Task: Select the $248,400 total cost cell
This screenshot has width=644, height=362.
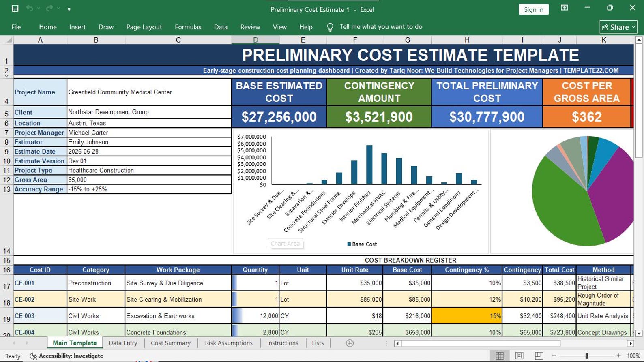Action: click(x=560, y=316)
